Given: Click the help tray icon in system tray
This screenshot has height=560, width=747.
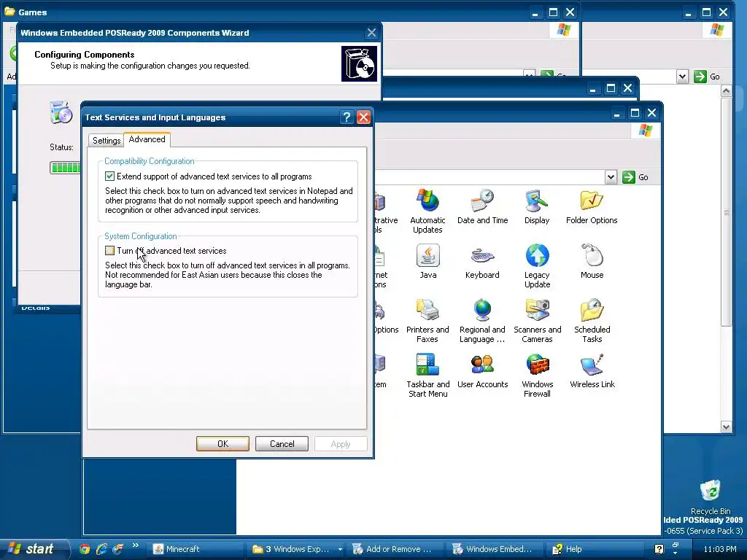Looking at the screenshot, I should click(659, 549).
